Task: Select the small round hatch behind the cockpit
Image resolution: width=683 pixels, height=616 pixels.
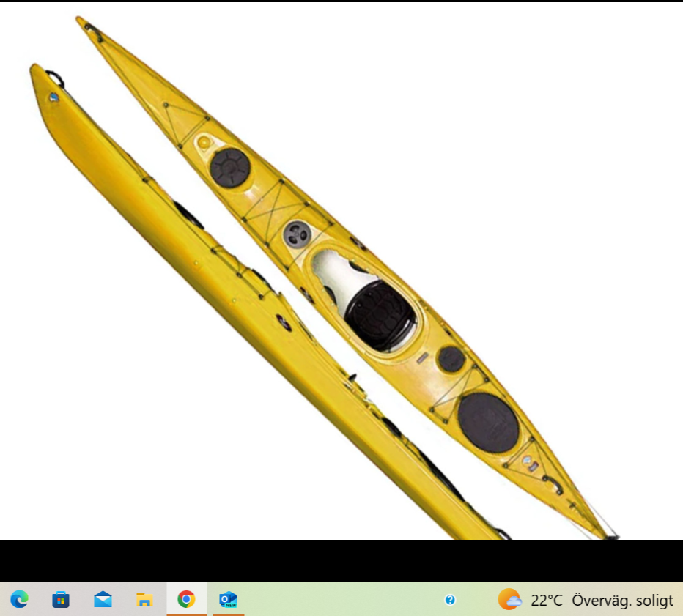Action: pos(451,359)
